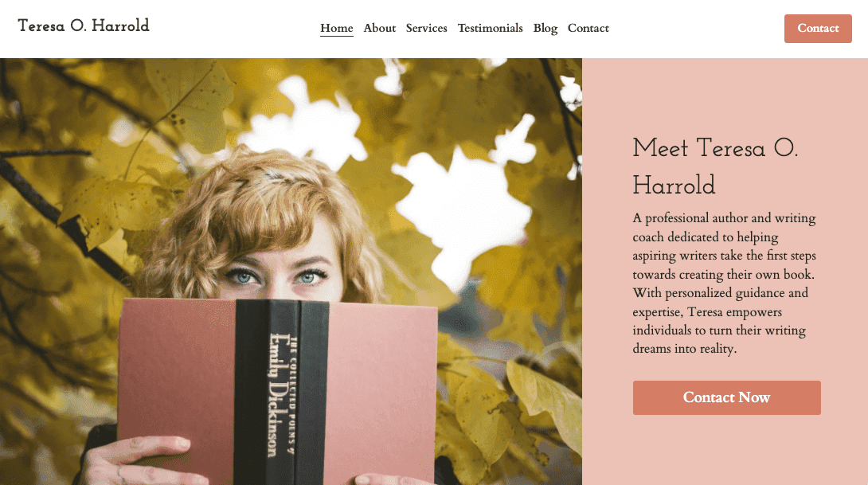Open the Home navigation link

[x=337, y=28]
